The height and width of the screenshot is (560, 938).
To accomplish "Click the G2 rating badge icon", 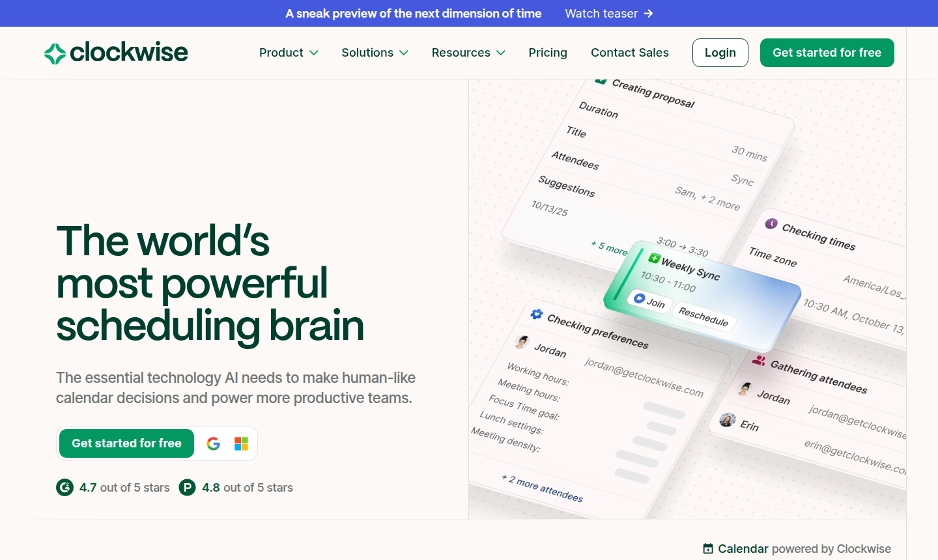I will [64, 488].
